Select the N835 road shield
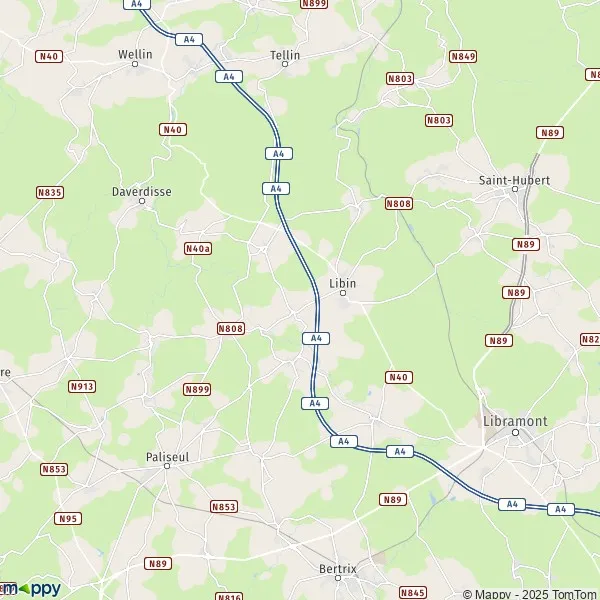Image resolution: width=600 pixels, height=600 pixels. (x=50, y=192)
